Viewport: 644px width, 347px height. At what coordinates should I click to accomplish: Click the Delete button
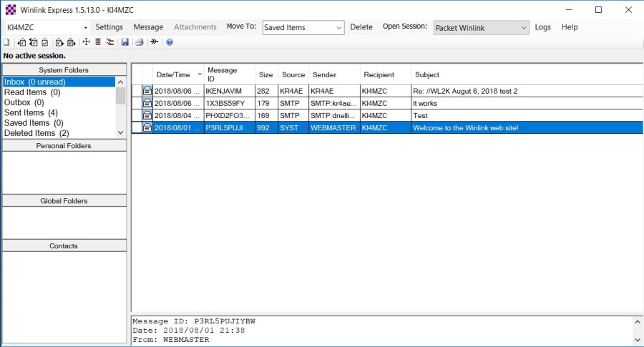point(361,27)
